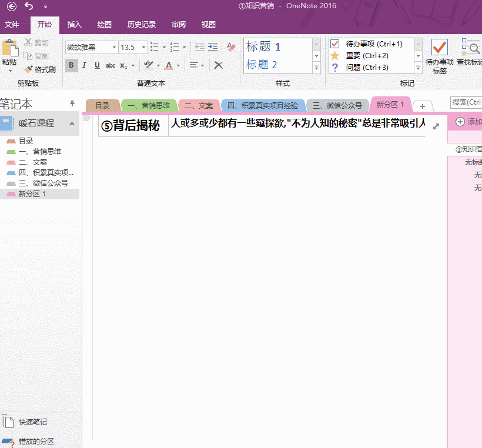Open the 四、积累真实项目经验 section tab
This screenshot has width=482, height=448.
(x=263, y=106)
